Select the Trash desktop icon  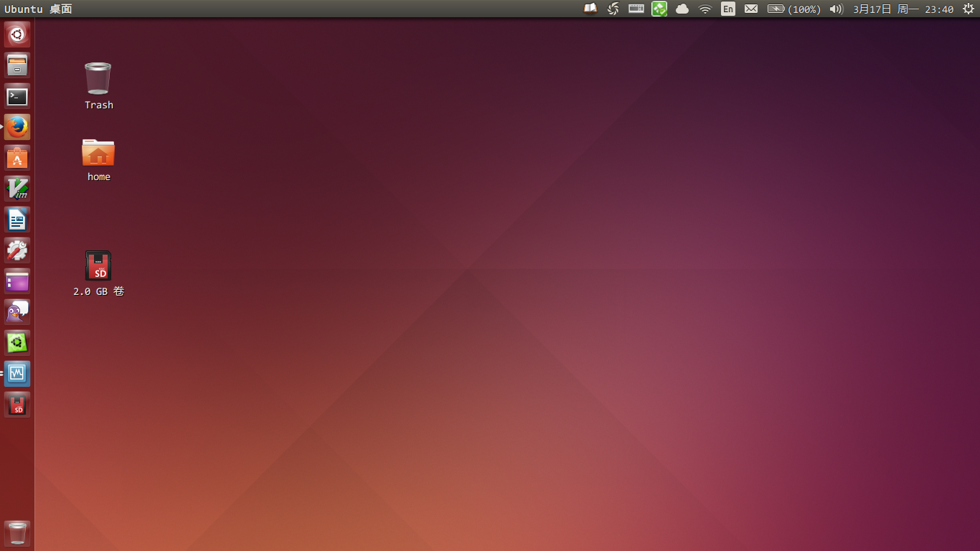[98, 78]
